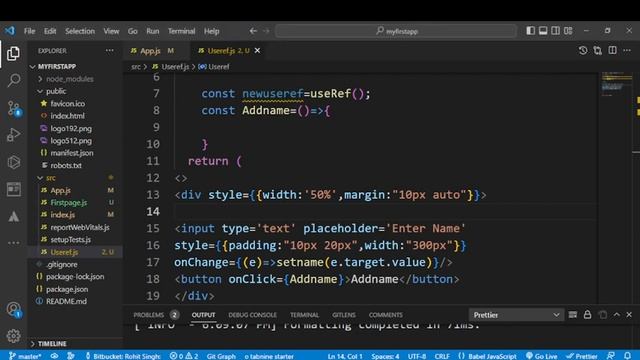The width and height of the screenshot is (640, 360).
Task: Open the Prettier output channel dropdown
Action: pos(516,315)
